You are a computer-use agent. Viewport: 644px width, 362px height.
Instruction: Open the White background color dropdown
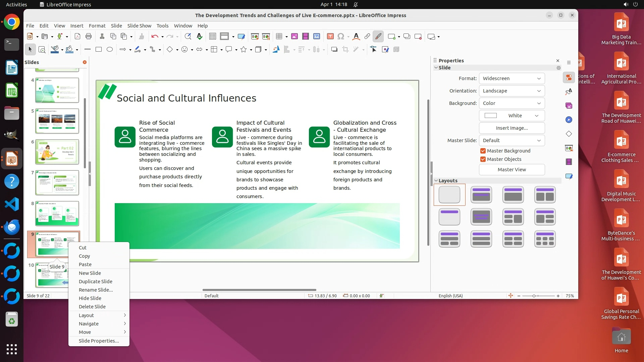tap(512, 116)
